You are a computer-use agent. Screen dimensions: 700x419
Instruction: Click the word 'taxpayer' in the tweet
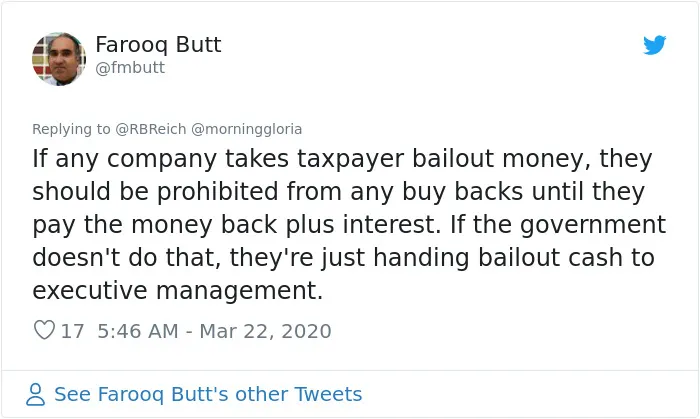(x=350, y=159)
